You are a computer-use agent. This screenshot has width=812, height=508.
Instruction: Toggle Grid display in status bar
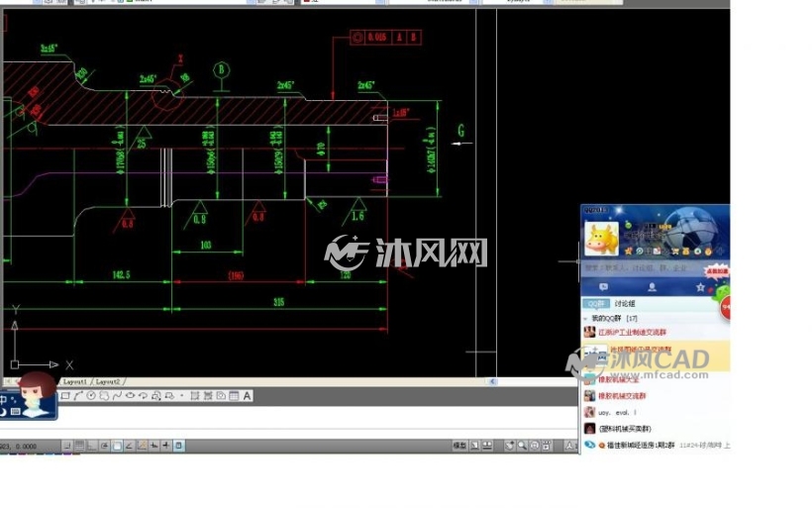79,446
